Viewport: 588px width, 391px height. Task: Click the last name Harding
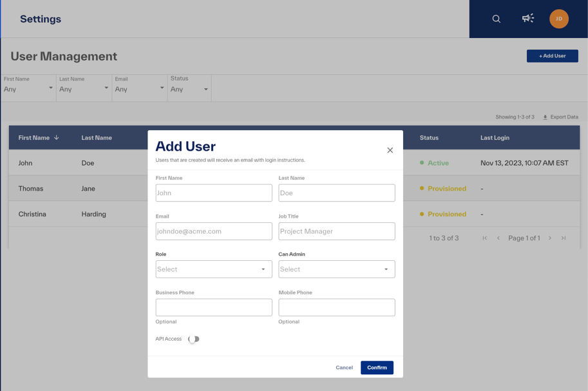click(x=94, y=215)
